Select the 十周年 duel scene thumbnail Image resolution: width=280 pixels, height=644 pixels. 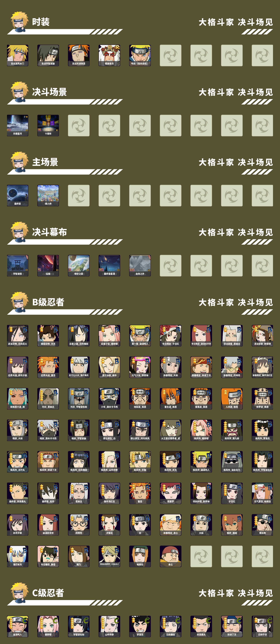[48, 126]
